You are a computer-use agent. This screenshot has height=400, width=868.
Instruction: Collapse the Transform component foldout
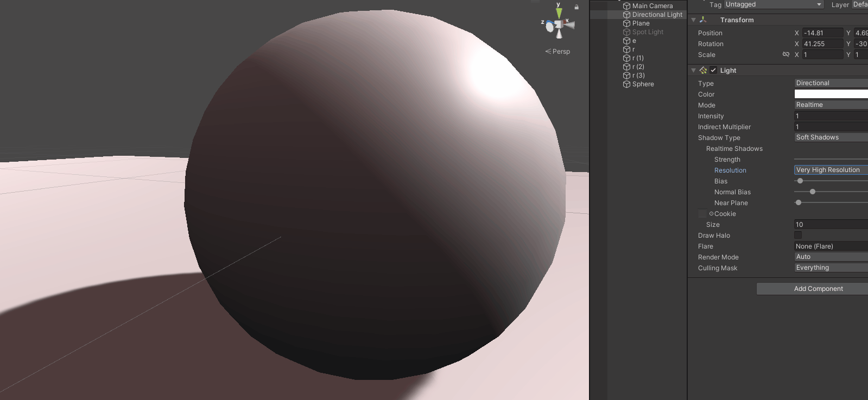[x=693, y=20]
